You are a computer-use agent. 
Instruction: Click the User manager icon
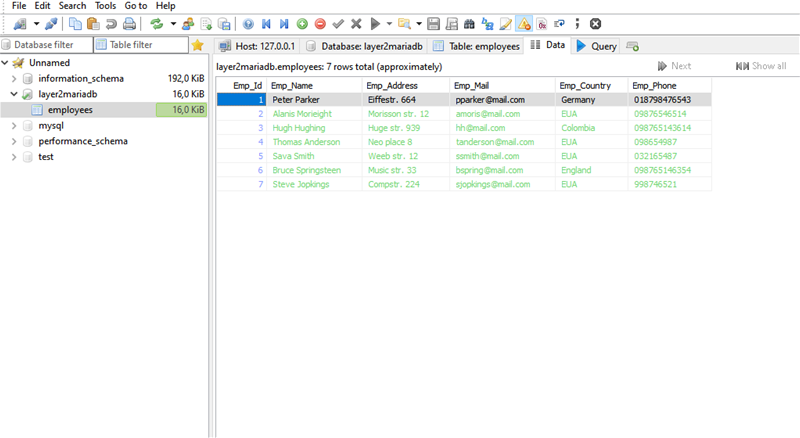click(187, 23)
